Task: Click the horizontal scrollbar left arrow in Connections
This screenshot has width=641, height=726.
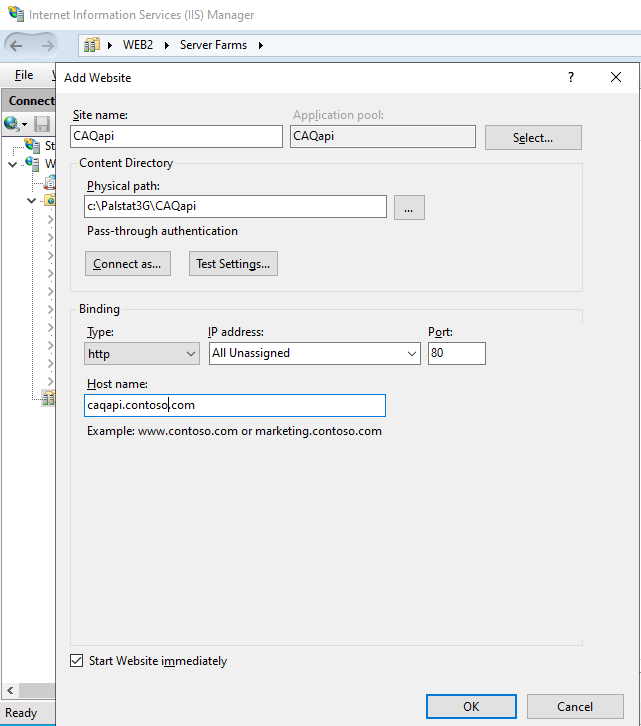Action: pyautogui.click(x=10, y=690)
